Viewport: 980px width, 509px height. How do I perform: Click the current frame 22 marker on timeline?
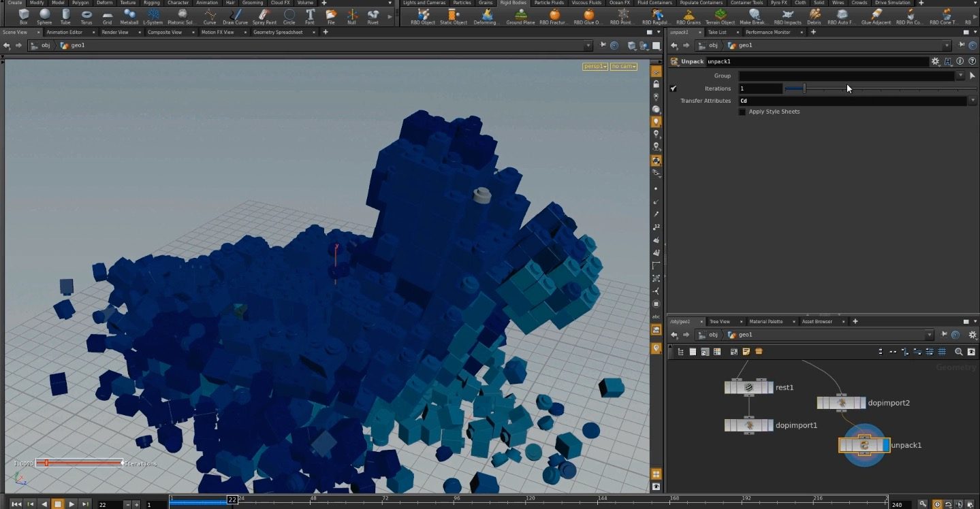click(232, 499)
